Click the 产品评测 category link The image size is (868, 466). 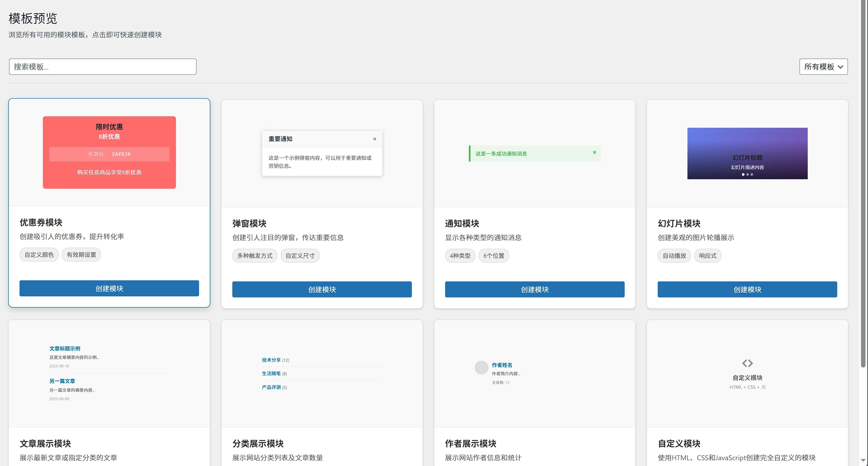pos(271,387)
